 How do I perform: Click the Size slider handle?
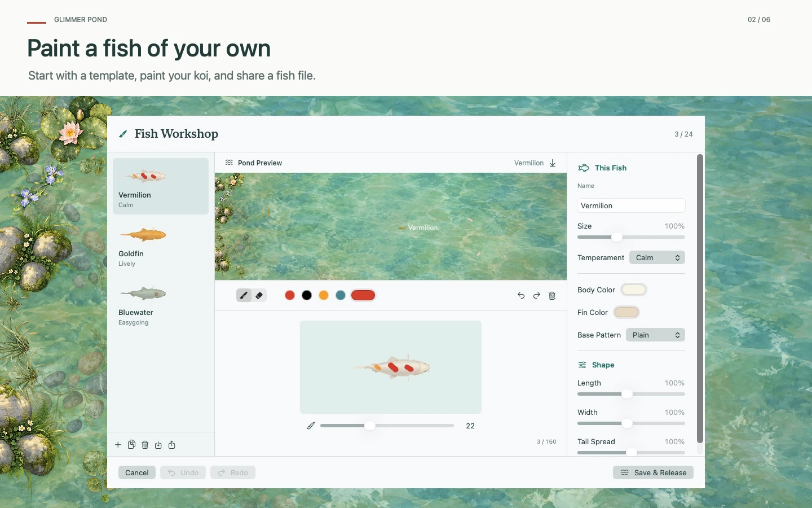point(617,237)
